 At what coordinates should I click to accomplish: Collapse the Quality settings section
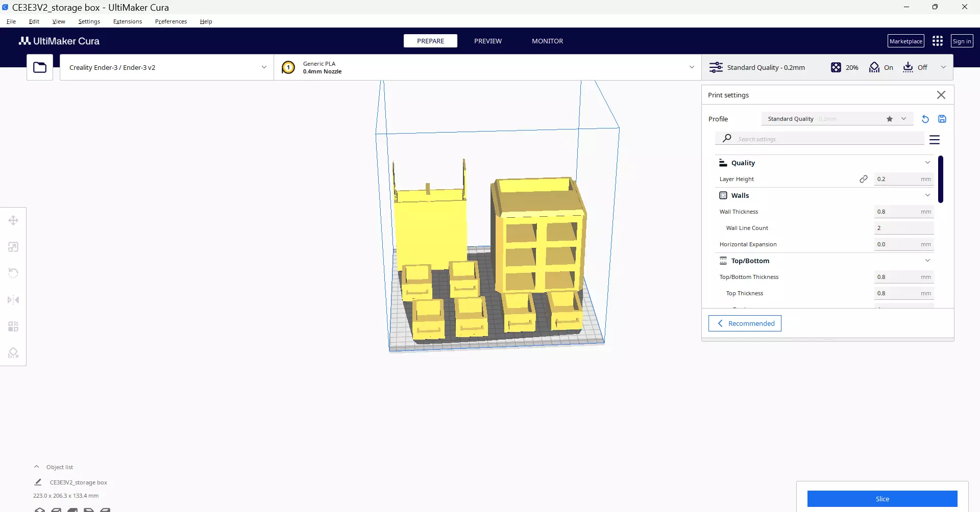pos(927,163)
